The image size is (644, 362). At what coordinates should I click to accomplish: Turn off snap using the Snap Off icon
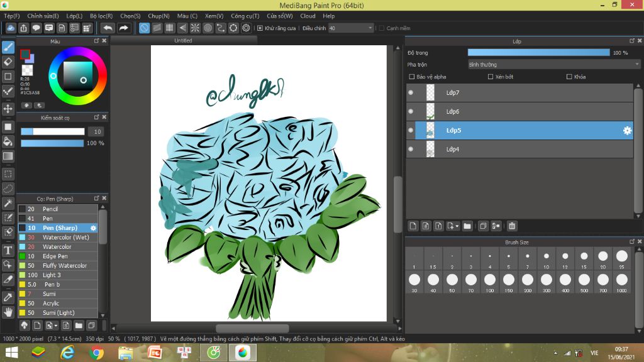[144, 28]
